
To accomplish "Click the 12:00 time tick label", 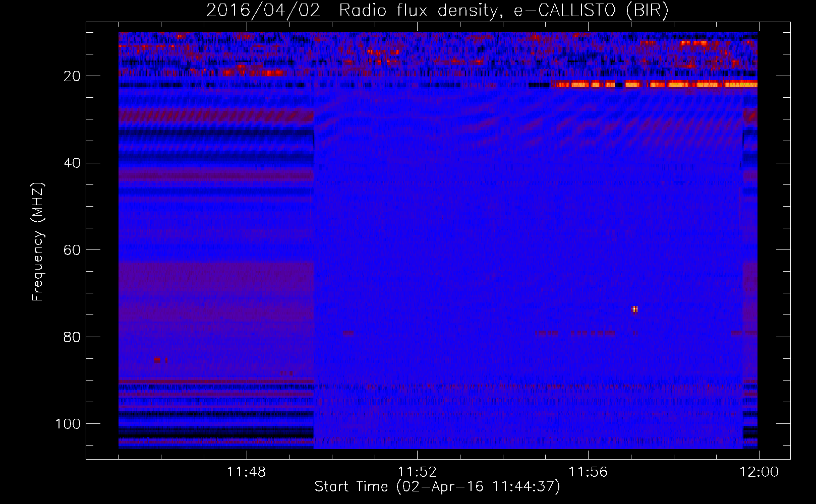I will point(759,472).
